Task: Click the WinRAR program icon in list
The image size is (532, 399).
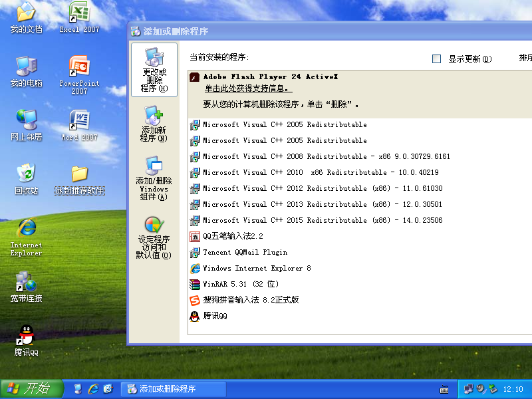Action: pos(194,285)
